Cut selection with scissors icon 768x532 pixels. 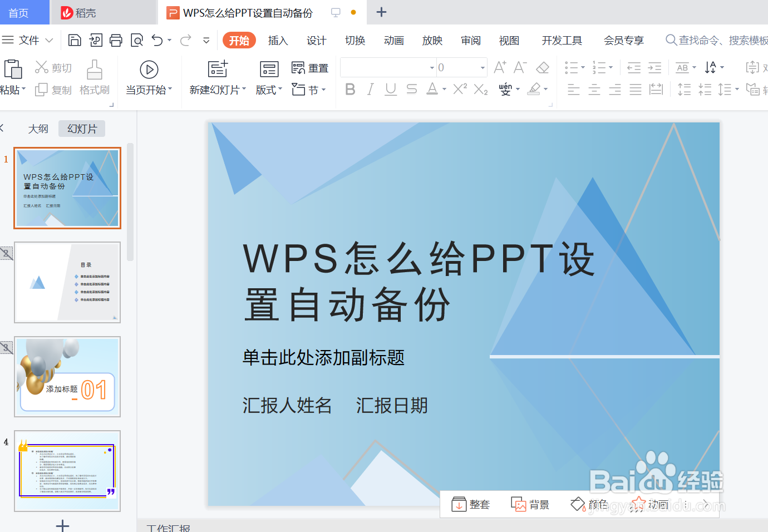[42, 67]
